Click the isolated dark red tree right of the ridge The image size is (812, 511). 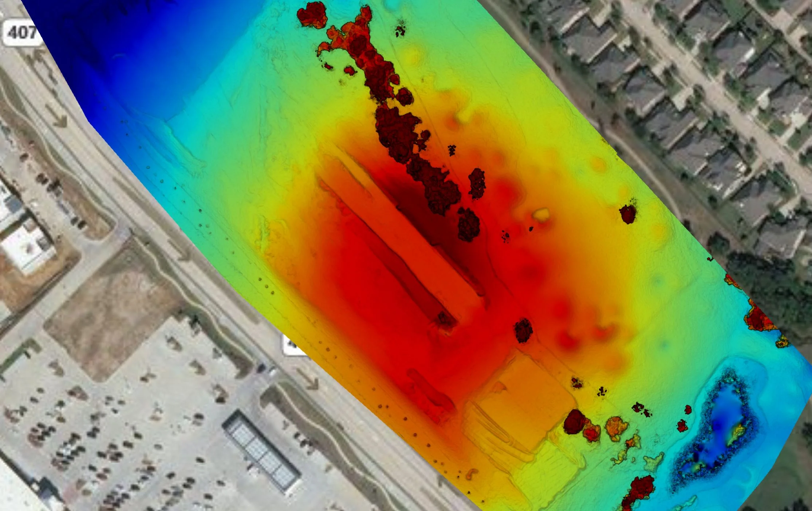628,214
